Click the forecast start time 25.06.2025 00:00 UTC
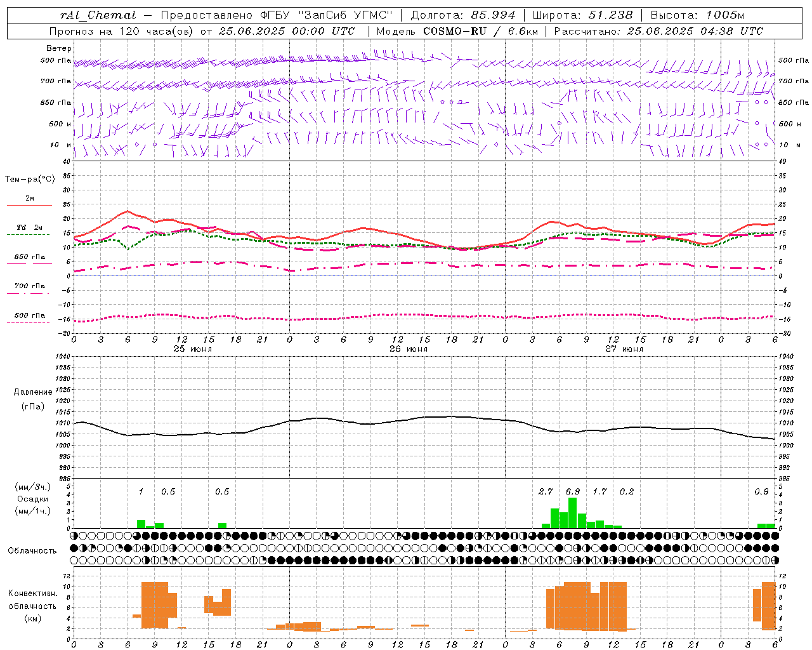The height and width of the screenshot is (650, 812). click(x=286, y=31)
